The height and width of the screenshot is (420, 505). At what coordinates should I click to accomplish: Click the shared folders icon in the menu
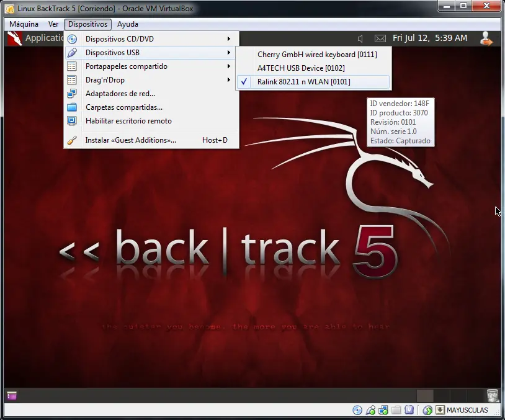pyautogui.click(x=72, y=107)
